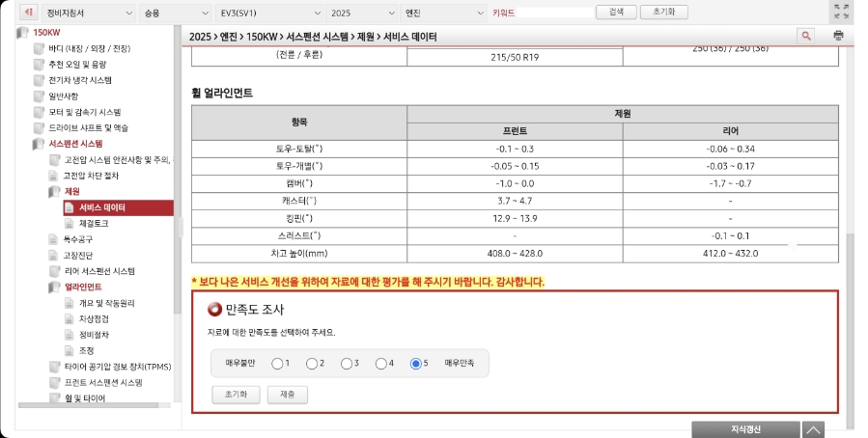Screen dimensions: 868x438
Task: Click the content pane vertical scrollbar
Action: pyautogui.click(x=851, y=331)
